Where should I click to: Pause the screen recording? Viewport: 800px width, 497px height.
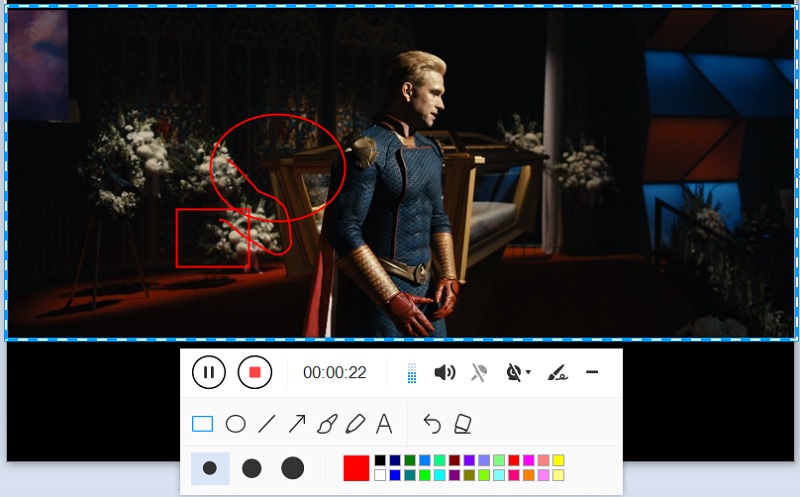pos(209,372)
